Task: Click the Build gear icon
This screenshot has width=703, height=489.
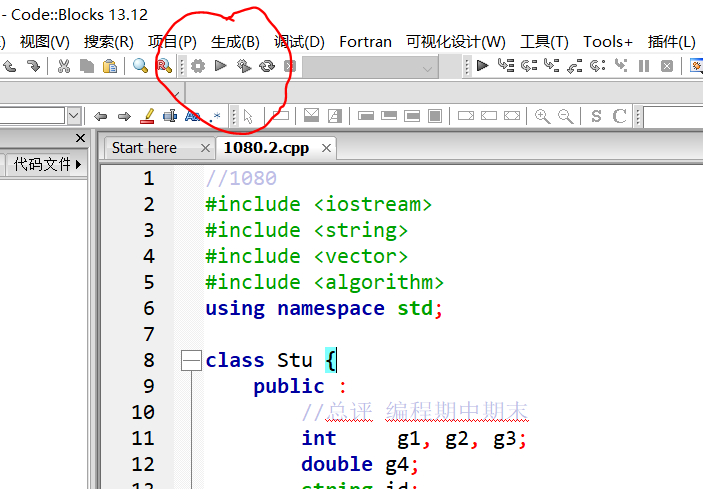Action: point(198,66)
